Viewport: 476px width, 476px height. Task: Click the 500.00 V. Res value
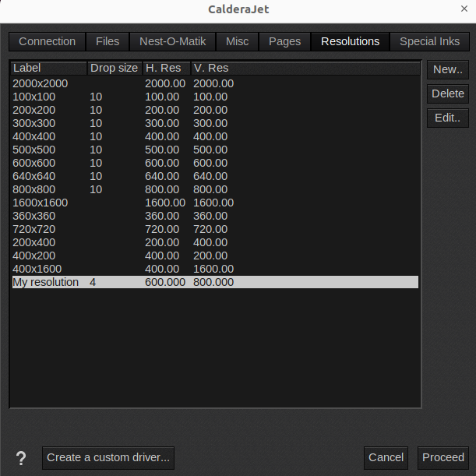210,150
